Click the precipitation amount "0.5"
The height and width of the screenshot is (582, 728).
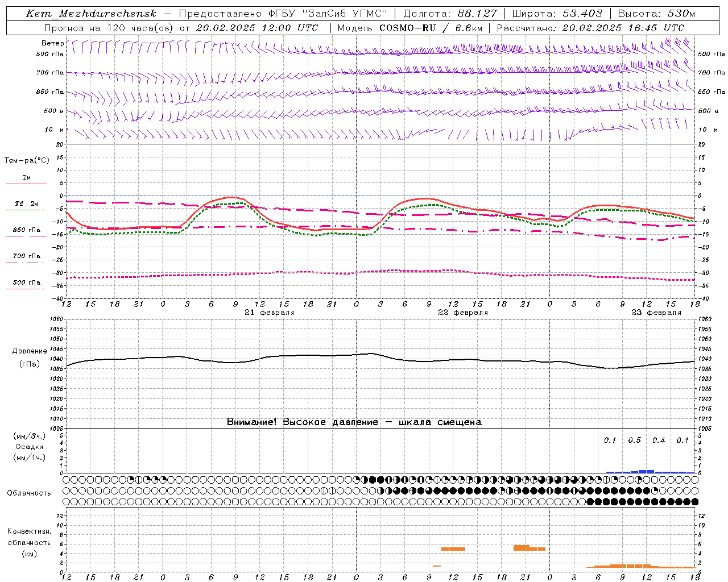[x=635, y=440]
